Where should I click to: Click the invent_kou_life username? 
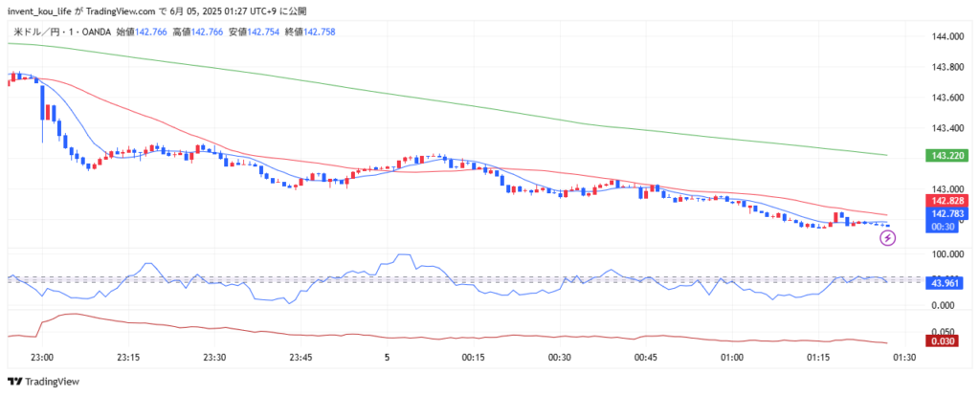coord(39,11)
